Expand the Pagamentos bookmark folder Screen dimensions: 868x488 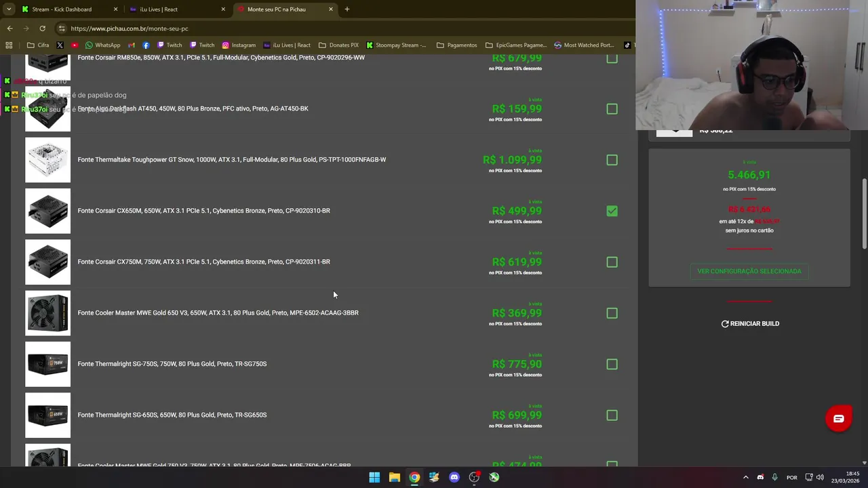coord(456,45)
